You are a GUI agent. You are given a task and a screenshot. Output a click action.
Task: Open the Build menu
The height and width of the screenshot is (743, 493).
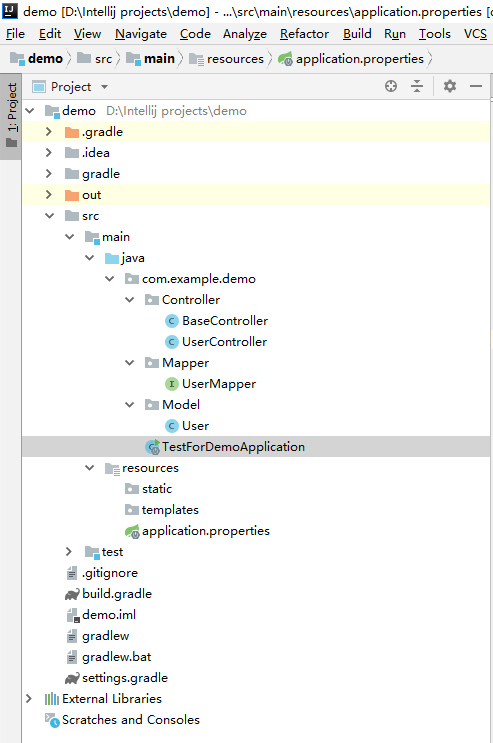[357, 34]
